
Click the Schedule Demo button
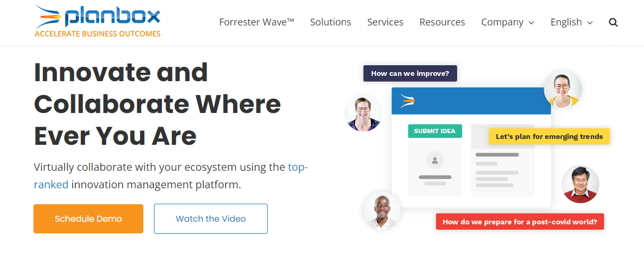point(88,219)
